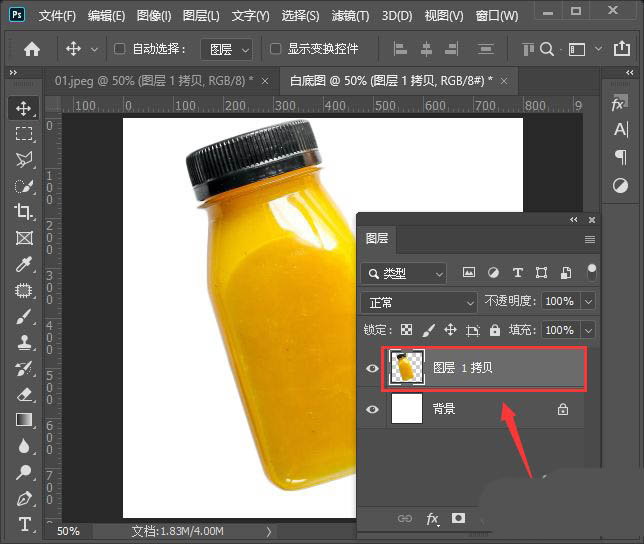Screen dimensions: 644x544
Task: Hide the 图层 1 拷贝 layer
Action: (372, 368)
